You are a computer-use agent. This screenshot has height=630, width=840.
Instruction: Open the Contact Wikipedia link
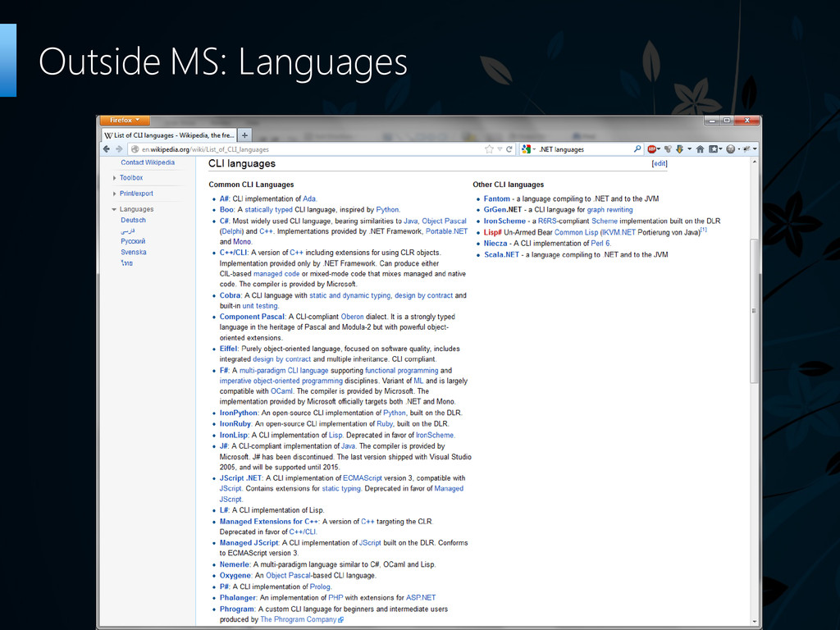148,162
